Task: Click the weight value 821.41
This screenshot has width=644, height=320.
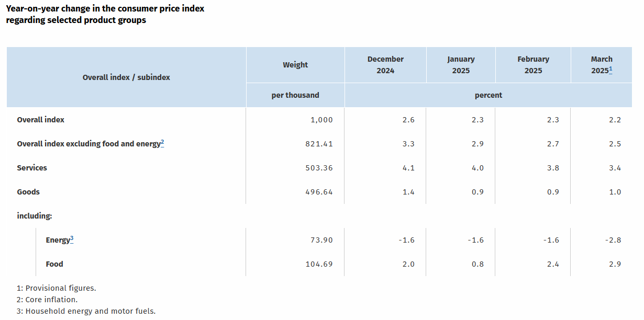Action: (x=319, y=144)
